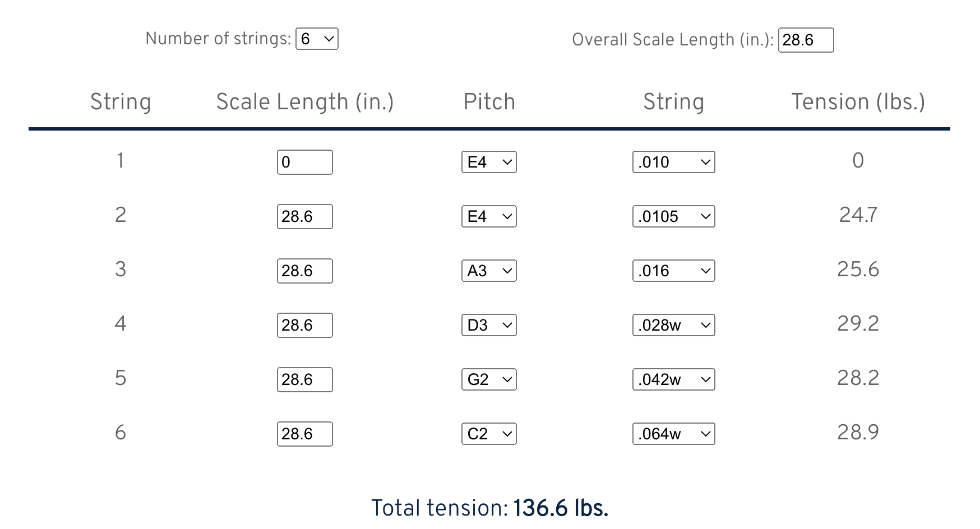Click the Overall Scale Length input field
The image size is (980, 529).
(x=806, y=40)
